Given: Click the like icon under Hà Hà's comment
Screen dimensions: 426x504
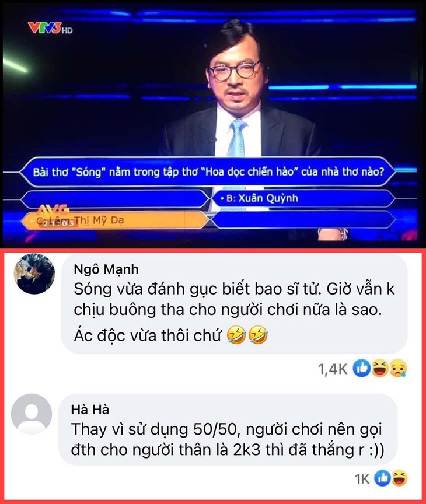Looking at the screenshot, I should point(382,478).
